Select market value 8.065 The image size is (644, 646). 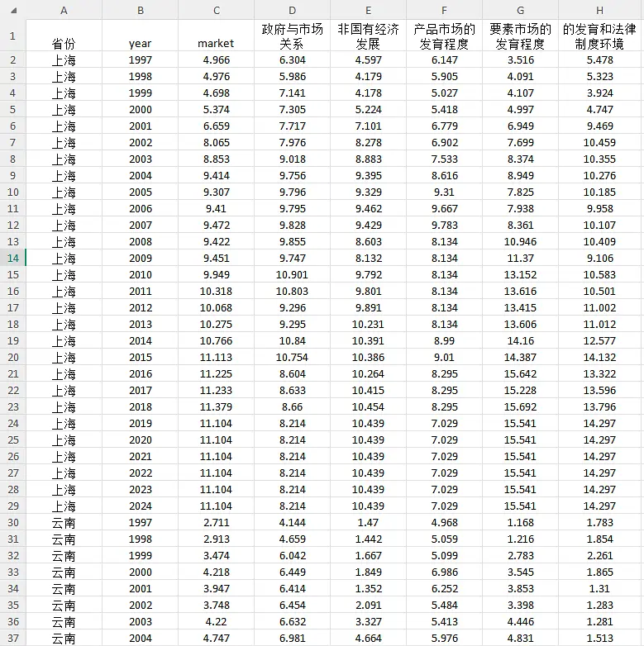[216, 143]
